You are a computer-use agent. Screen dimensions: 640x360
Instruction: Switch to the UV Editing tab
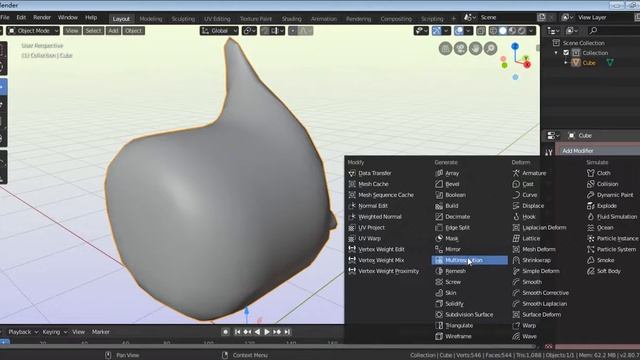tap(217, 19)
